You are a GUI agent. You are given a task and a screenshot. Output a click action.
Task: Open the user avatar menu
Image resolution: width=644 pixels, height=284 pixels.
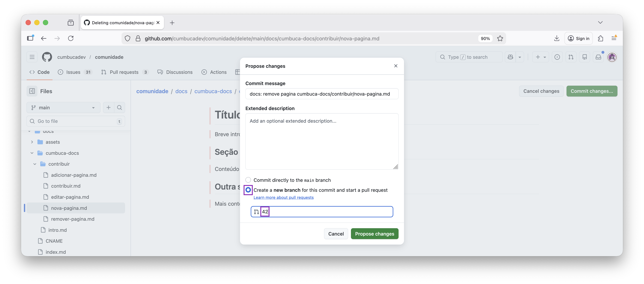pyautogui.click(x=612, y=57)
